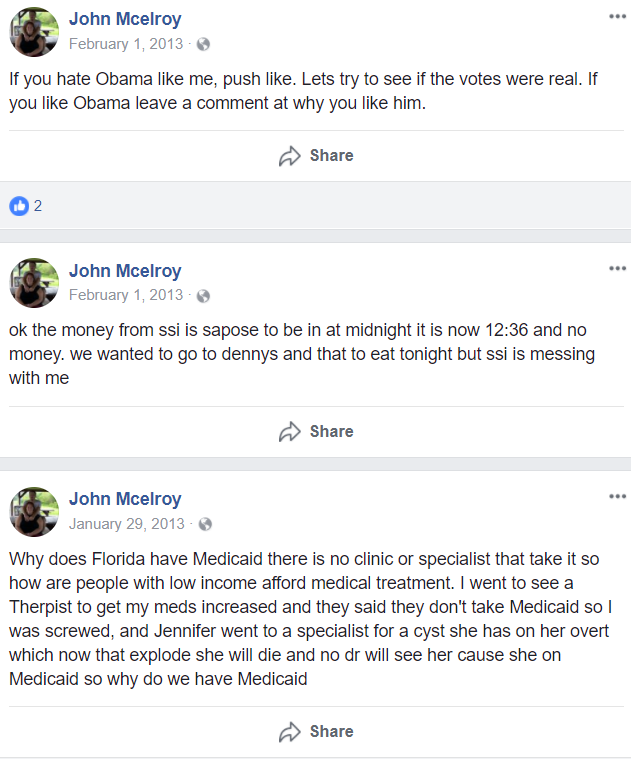Open profile picture on the ssi post
This screenshot has width=631, height=759.
click(x=34, y=283)
